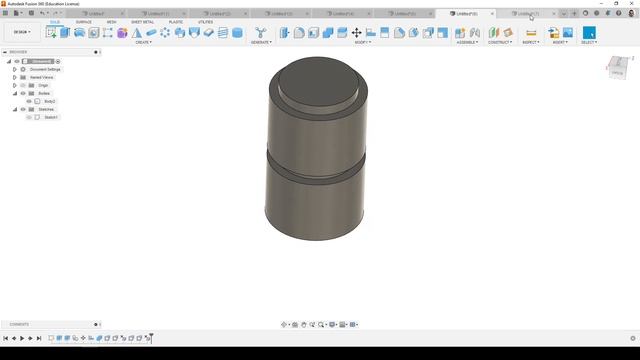Select the Circular Pattern tool
The image size is (640, 360).
(165, 33)
